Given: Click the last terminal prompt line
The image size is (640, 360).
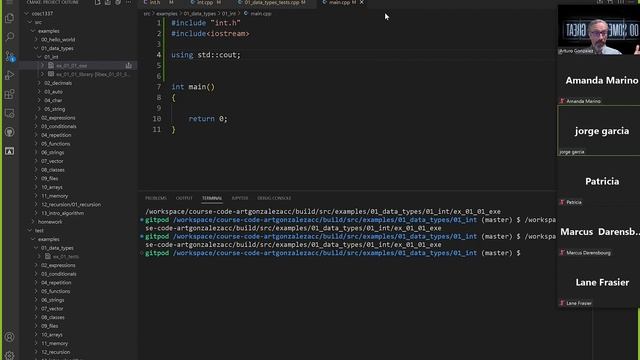Looking at the screenshot, I should coord(333,253).
